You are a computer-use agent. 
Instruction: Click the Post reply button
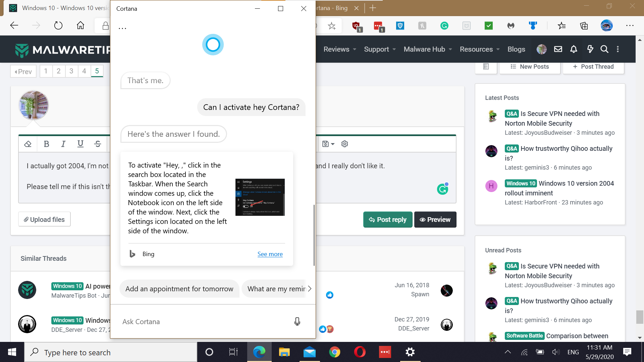tap(387, 220)
